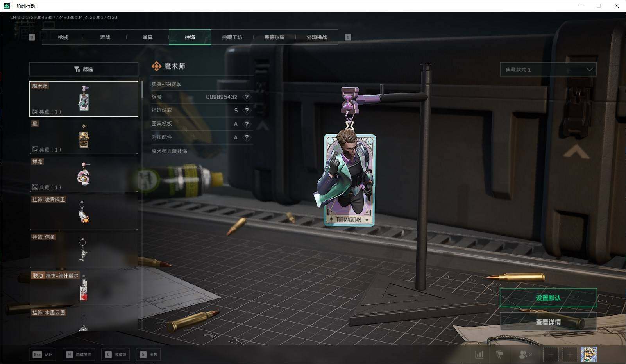Click the help icon beside 图案模板
Image resolution: width=626 pixels, height=364 pixels.
coord(247,124)
